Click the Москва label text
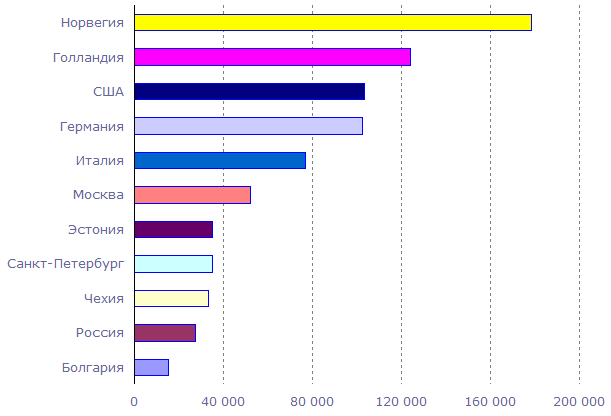Image resolution: width=611 pixels, height=416 pixels. 98,194
